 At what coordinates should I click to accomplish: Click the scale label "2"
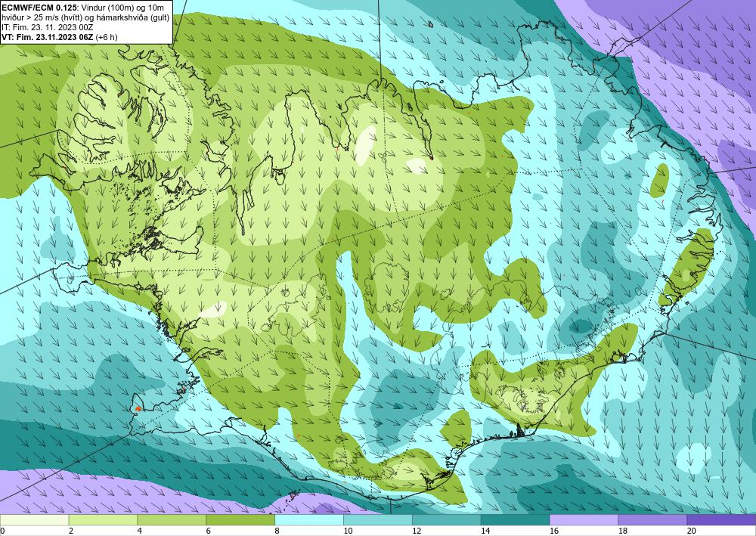tap(71, 531)
